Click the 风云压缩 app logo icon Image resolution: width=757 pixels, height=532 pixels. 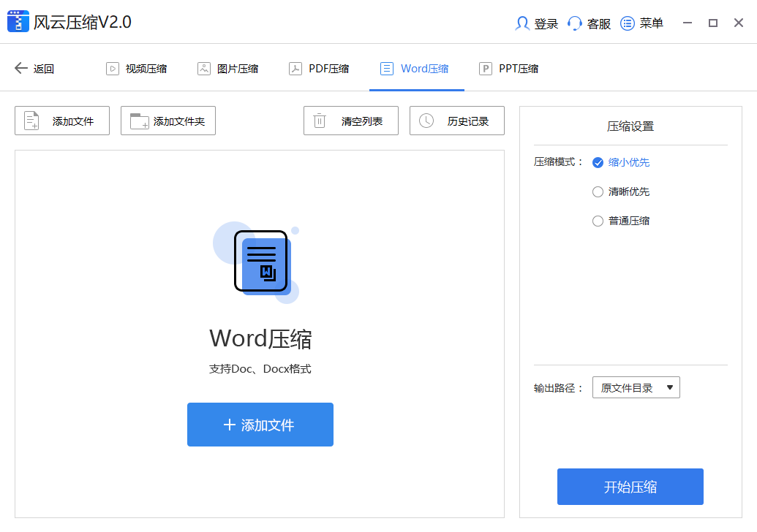pyautogui.click(x=18, y=21)
